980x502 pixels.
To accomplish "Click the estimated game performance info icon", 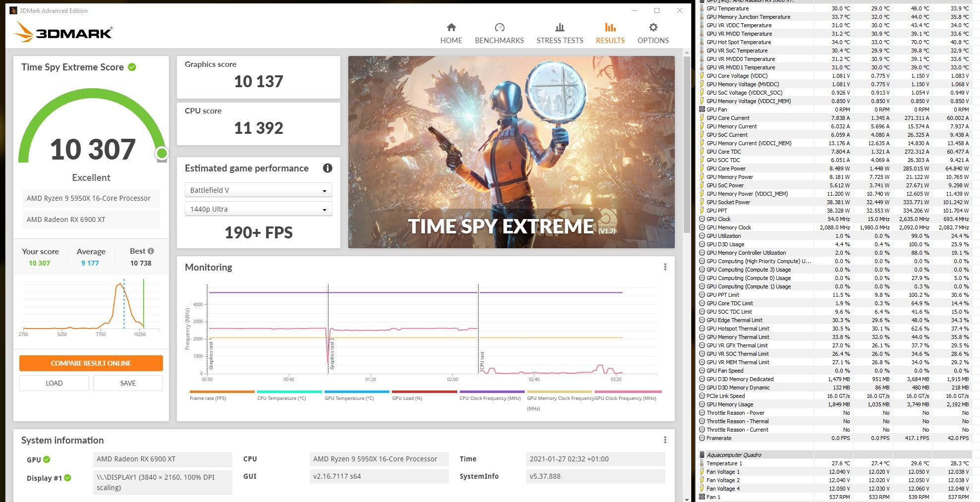I will click(x=327, y=168).
